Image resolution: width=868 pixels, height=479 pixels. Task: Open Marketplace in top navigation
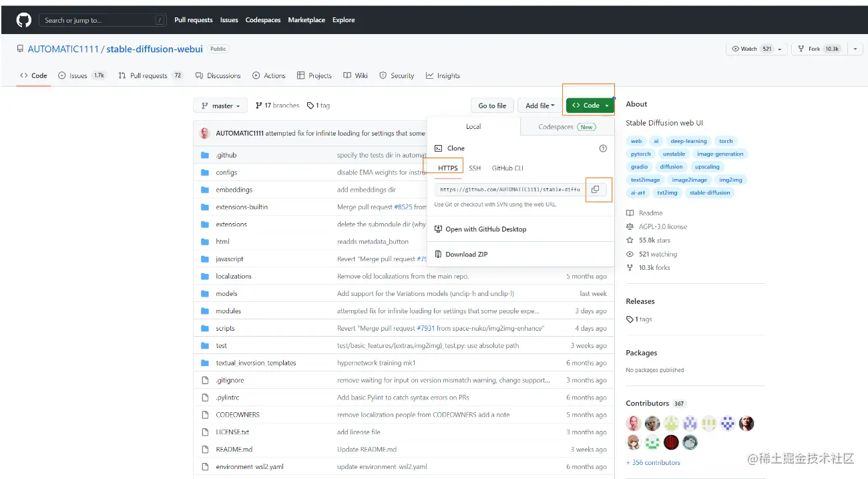tap(306, 20)
